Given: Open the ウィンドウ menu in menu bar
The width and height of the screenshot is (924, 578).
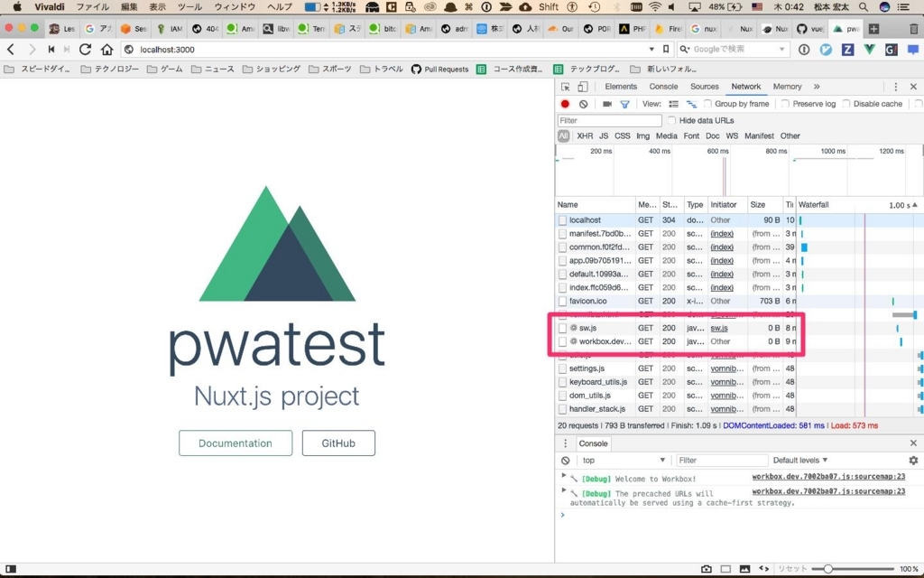Looking at the screenshot, I should (235, 7).
